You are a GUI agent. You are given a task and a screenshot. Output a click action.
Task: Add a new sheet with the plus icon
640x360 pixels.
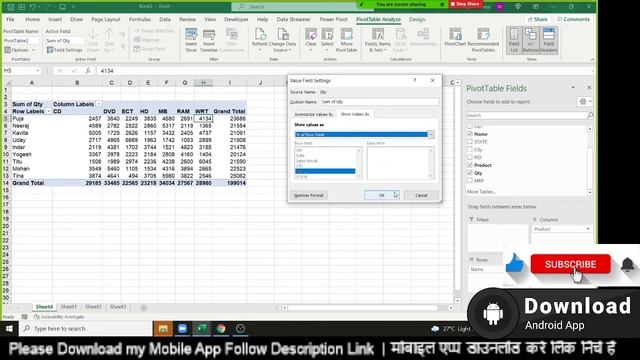tap(144, 308)
